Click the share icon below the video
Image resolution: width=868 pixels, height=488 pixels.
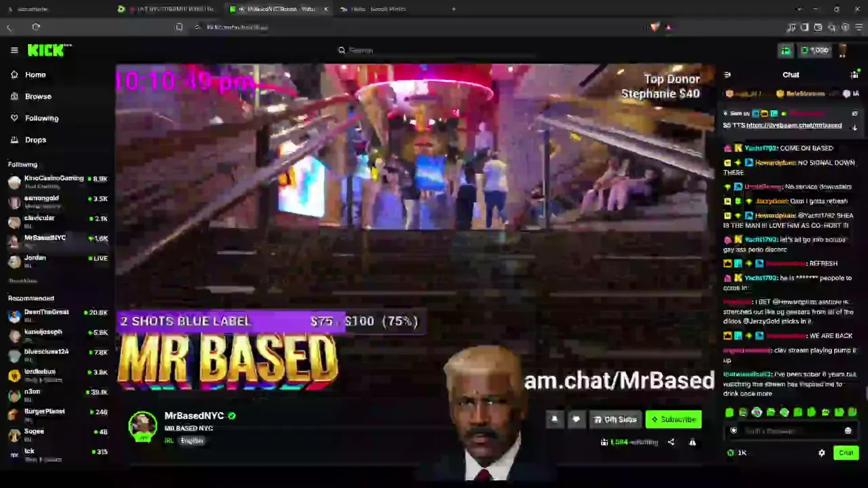tap(671, 442)
